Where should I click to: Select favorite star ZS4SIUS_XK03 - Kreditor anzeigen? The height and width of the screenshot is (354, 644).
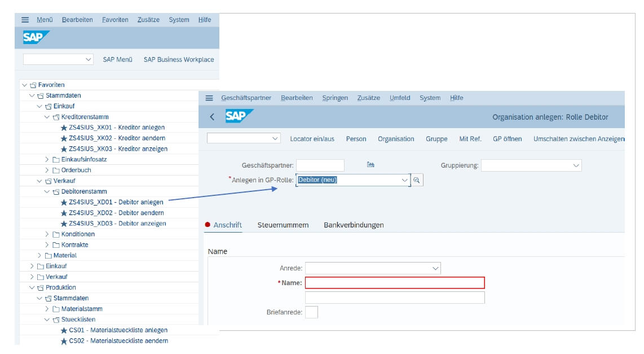pos(64,149)
